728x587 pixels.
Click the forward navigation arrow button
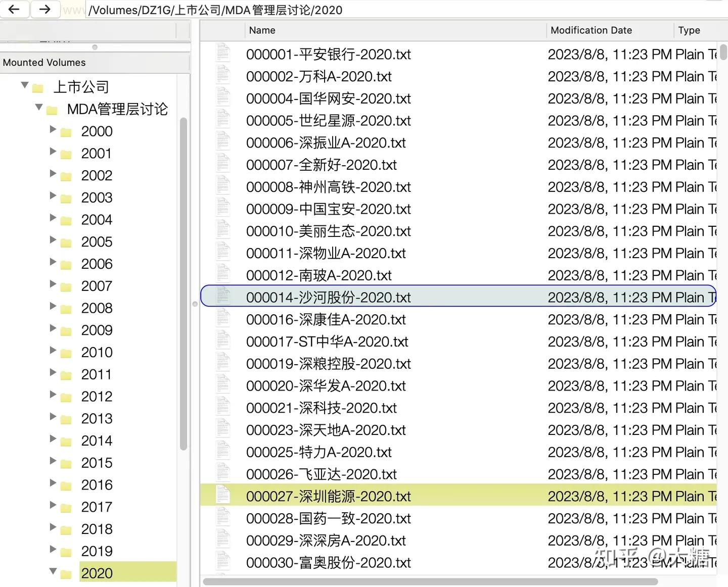[x=45, y=9]
